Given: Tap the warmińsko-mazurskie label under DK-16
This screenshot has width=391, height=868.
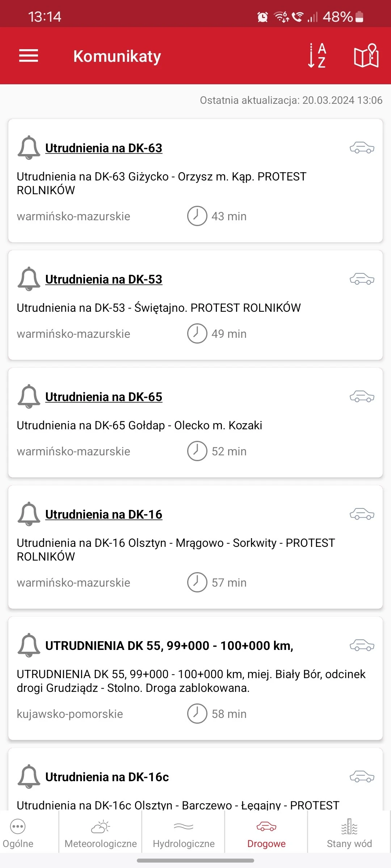Looking at the screenshot, I should pyautogui.click(x=73, y=582).
